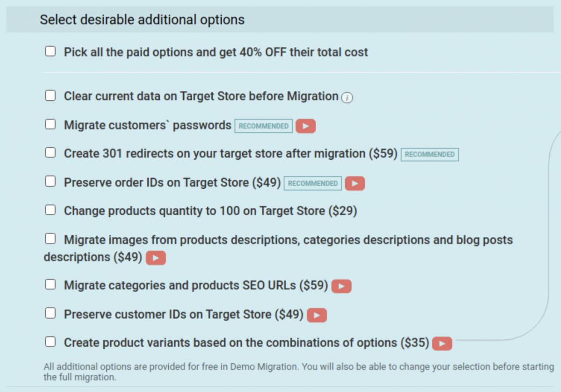
Task: Enable Clear current data on Target Store
Action: pos(50,95)
